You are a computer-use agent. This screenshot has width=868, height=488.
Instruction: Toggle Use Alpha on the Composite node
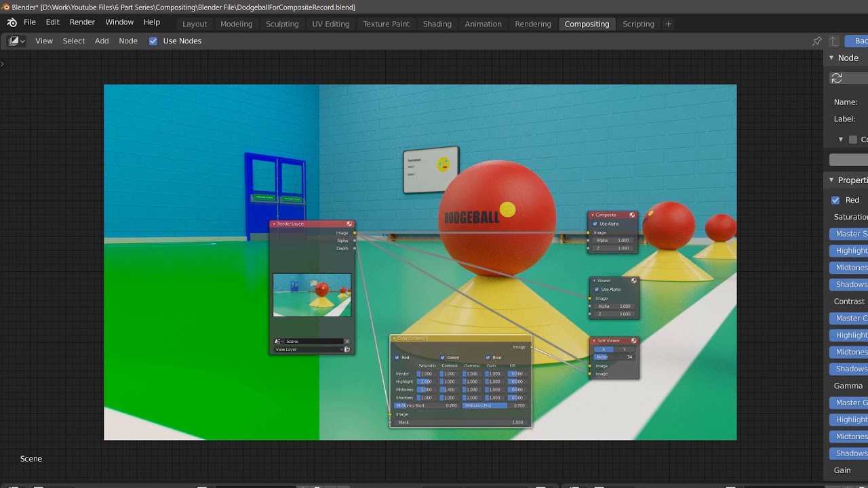(x=595, y=224)
